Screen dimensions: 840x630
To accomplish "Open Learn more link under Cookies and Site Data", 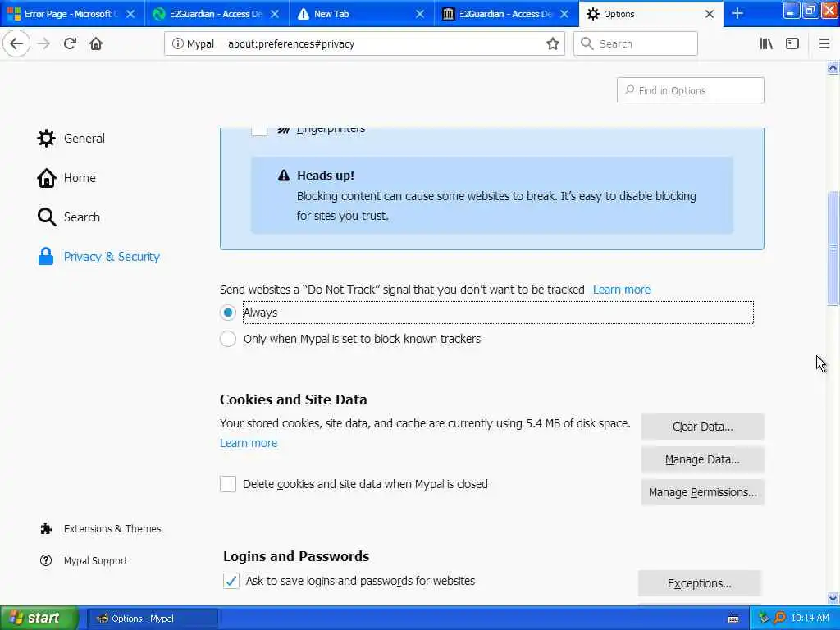I will point(249,443).
